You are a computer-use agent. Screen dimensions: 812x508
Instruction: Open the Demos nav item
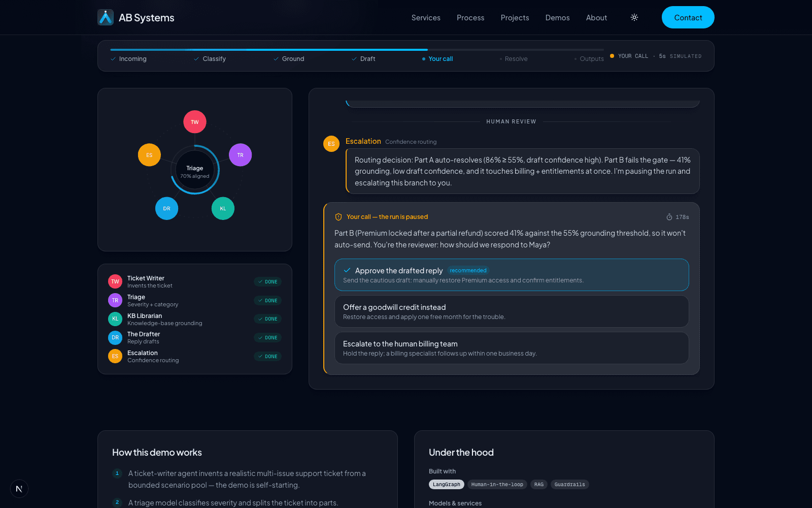coord(557,17)
